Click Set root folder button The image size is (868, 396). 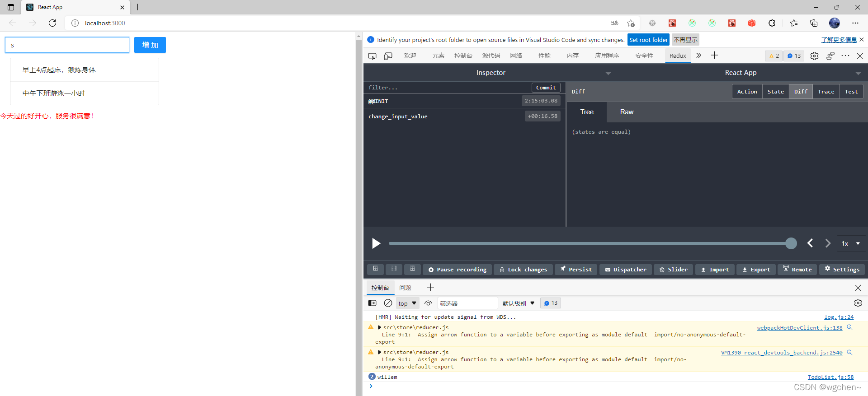pos(648,40)
